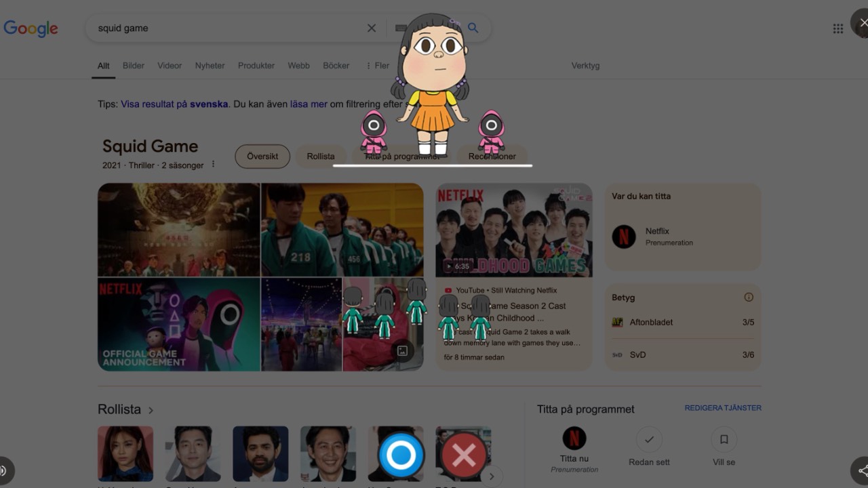Toggle search filters with Verktyg
This screenshot has height=488, width=868.
(585, 65)
